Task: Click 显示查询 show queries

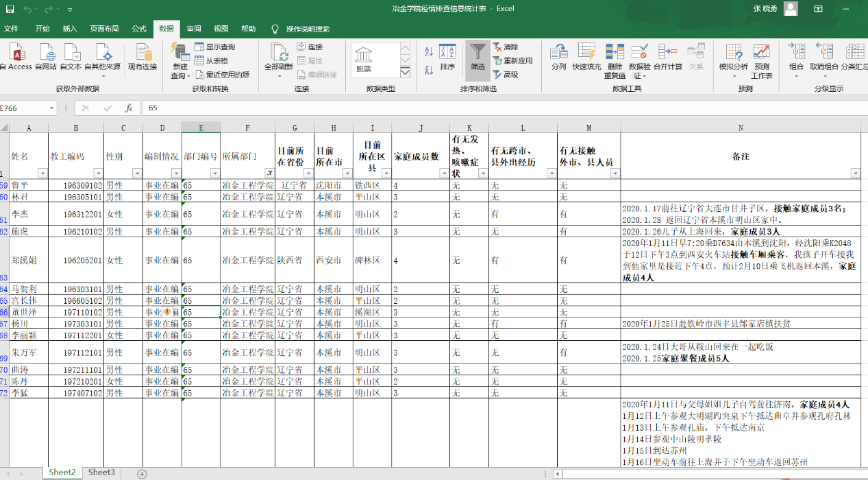Action: [x=215, y=47]
